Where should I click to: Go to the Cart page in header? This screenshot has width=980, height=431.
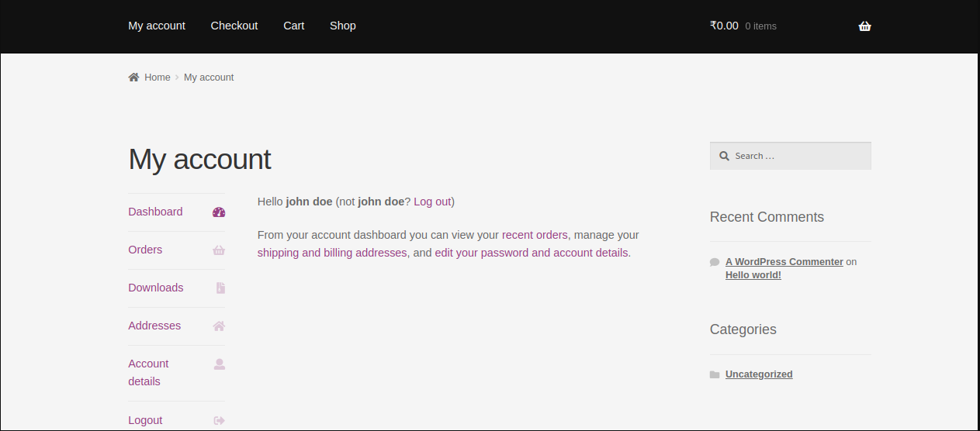tap(293, 26)
